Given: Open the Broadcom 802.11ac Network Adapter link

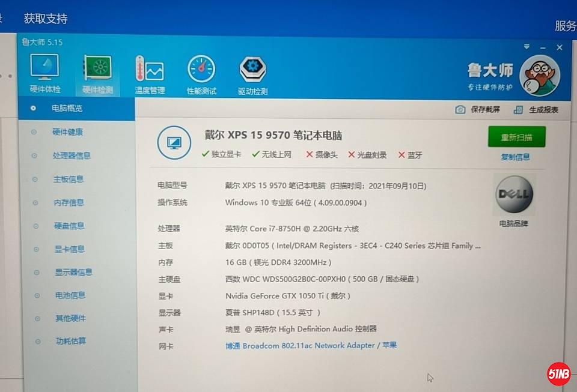Looking at the screenshot, I should click(311, 346).
